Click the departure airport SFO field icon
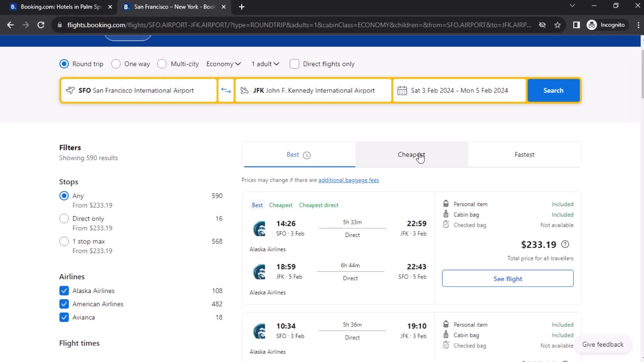 click(70, 90)
